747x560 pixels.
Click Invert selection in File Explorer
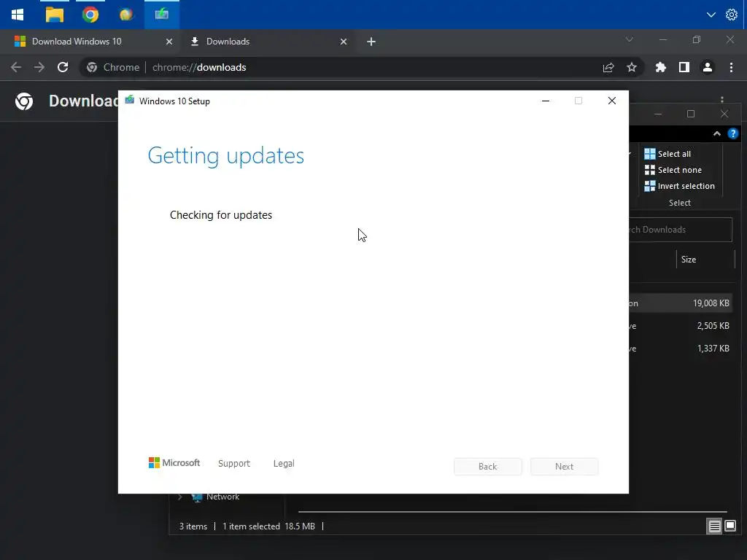coord(680,186)
